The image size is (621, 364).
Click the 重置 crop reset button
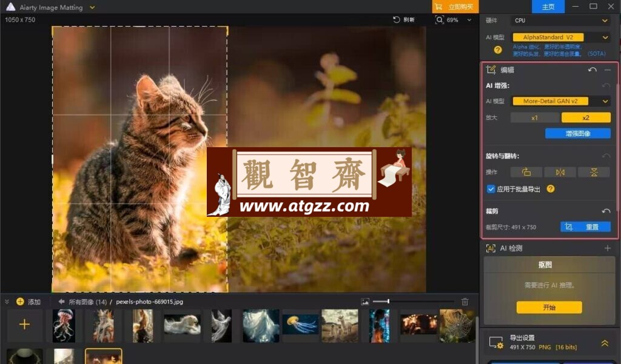tap(592, 227)
